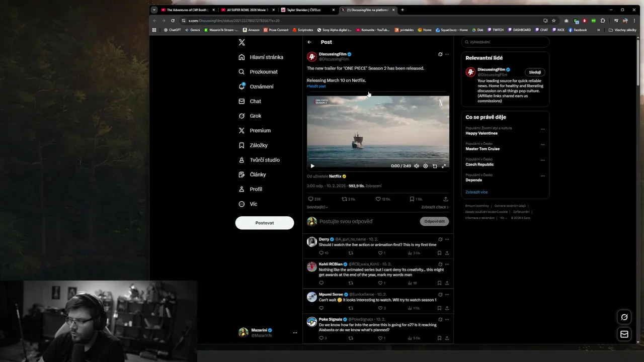The image size is (644, 362).
Task: Click Sleduji button for DiscussingFilm
Action: (535, 72)
